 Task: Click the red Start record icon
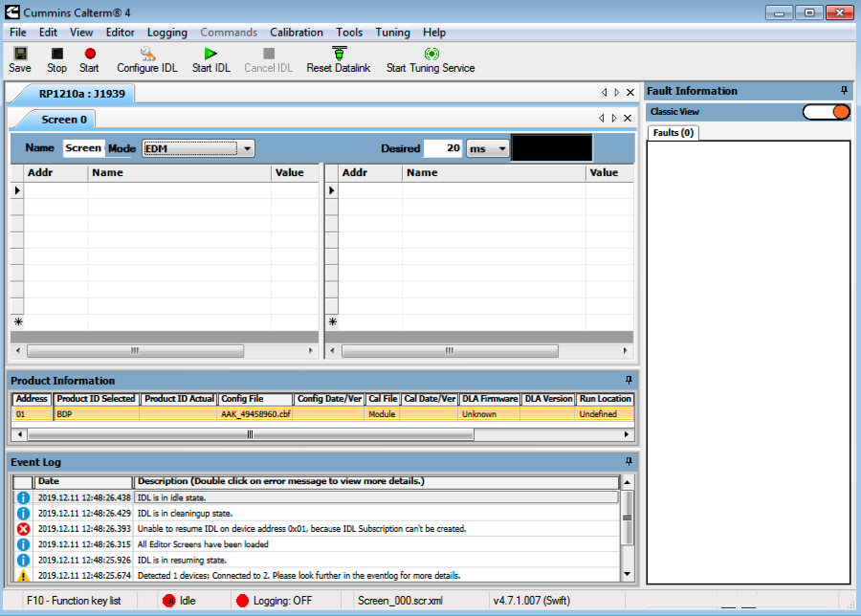point(90,54)
